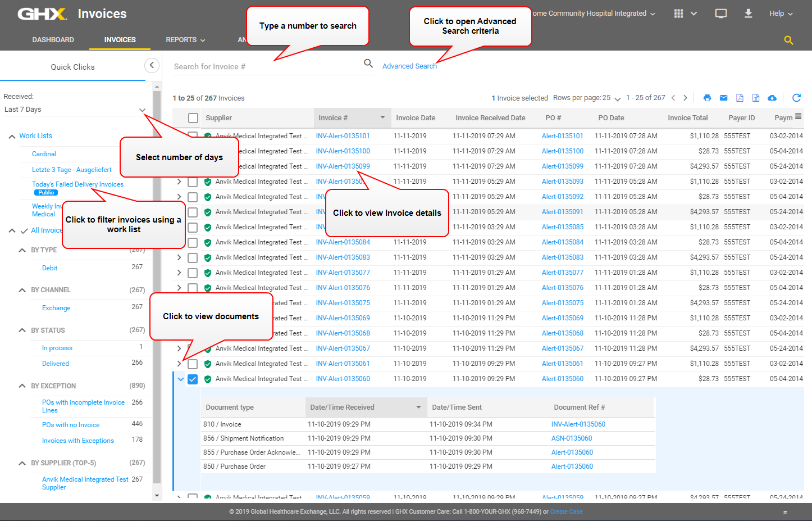This screenshot has width=812, height=521.
Task: Go to previous page of invoices
Action: (673, 98)
